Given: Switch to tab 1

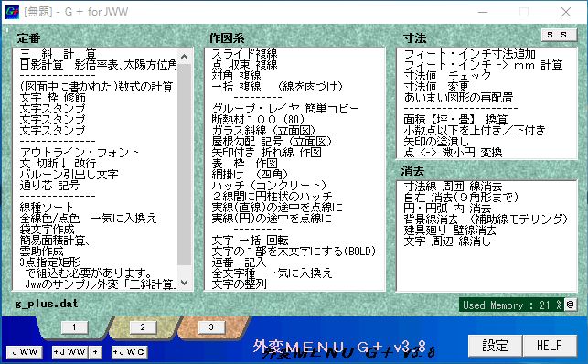Looking at the screenshot, I should point(74,327).
